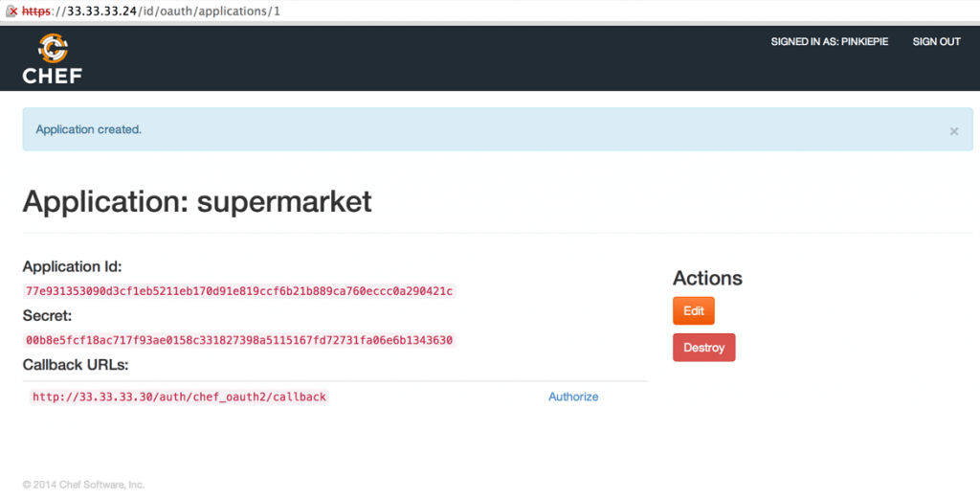Image resolution: width=980 pixels, height=500 pixels.
Task: Click the Chef logo in header
Action: tap(53, 58)
